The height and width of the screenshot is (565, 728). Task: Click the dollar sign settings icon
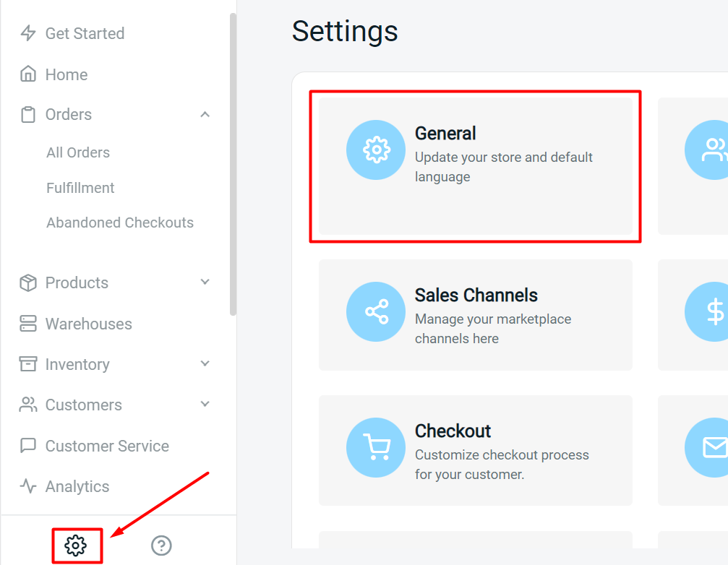pyautogui.click(x=714, y=312)
